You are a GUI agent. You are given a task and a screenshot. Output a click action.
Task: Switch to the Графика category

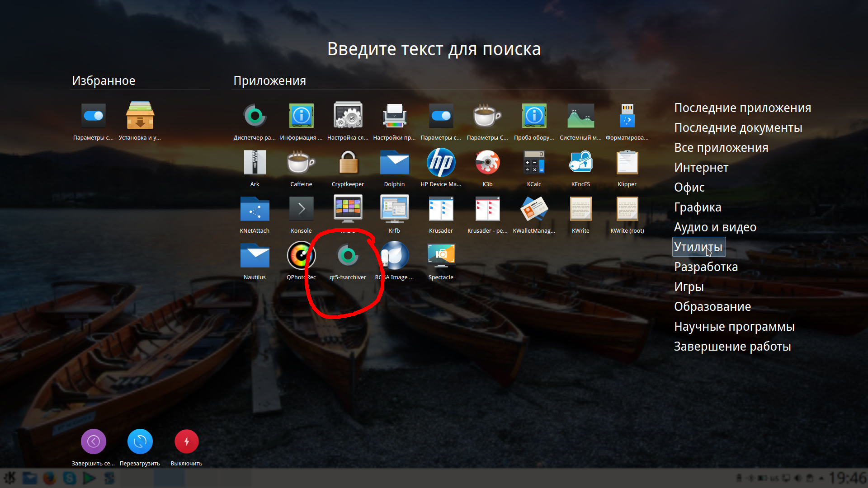pyautogui.click(x=698, y=207)
